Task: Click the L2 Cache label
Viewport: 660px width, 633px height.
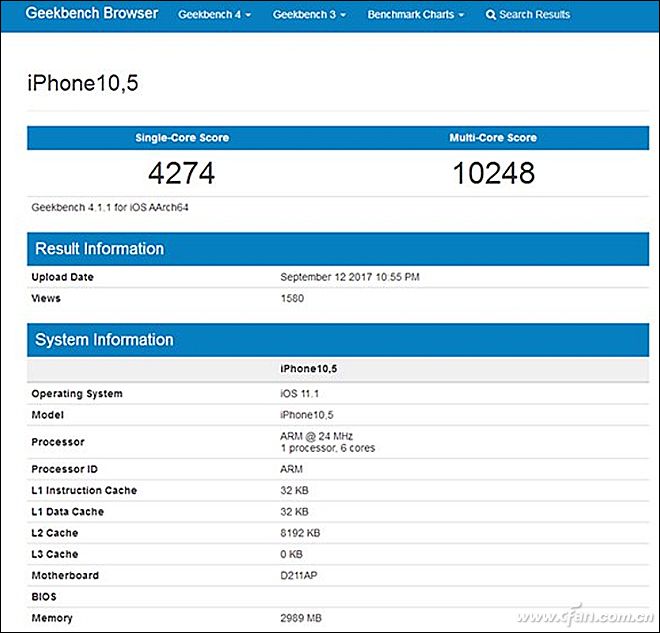Action: [x=55, y=533]
